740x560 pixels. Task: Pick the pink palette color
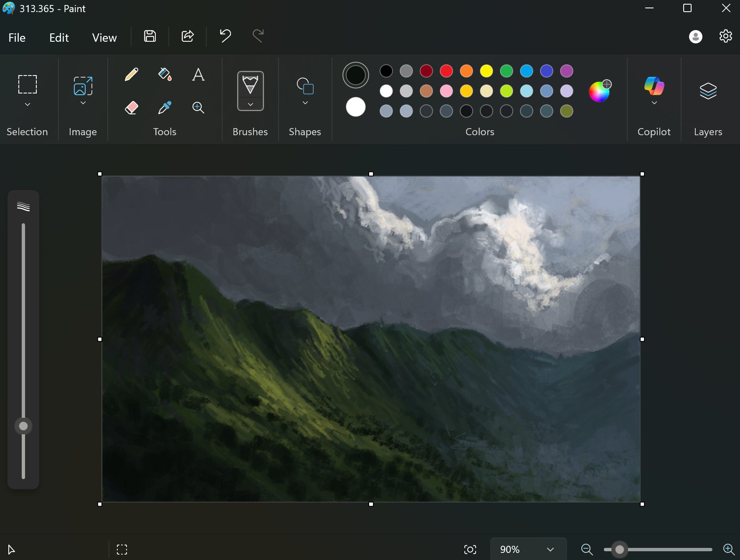pyautogui.click(x=446, y=91)
